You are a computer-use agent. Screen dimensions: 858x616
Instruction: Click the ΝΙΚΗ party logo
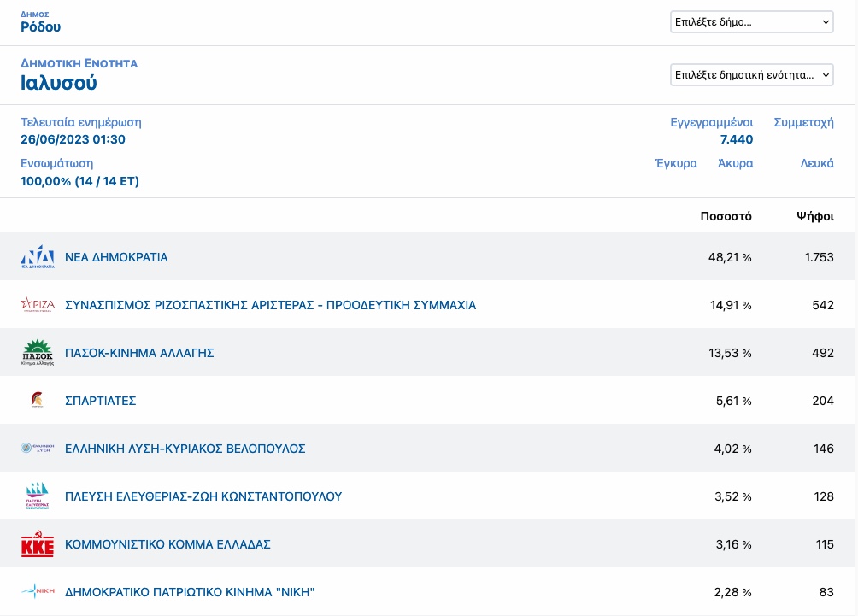(x=38, y=591)
